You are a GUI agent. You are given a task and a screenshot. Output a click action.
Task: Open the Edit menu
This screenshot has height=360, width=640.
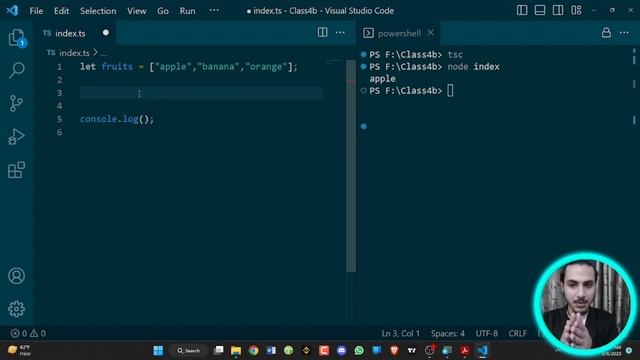pos(61,11)
